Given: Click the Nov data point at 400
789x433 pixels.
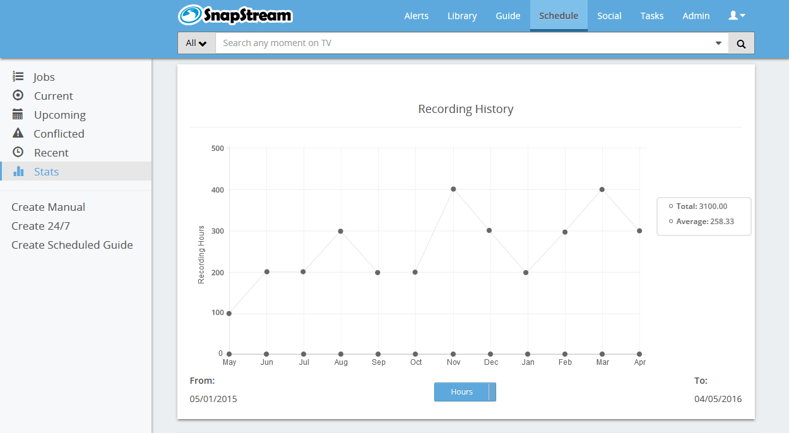Looking at the screenshot, I should [453, 189].
